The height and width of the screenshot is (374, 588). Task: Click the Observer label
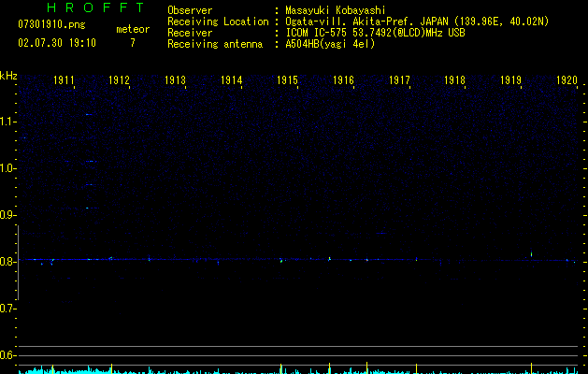(x=190, y=10)
